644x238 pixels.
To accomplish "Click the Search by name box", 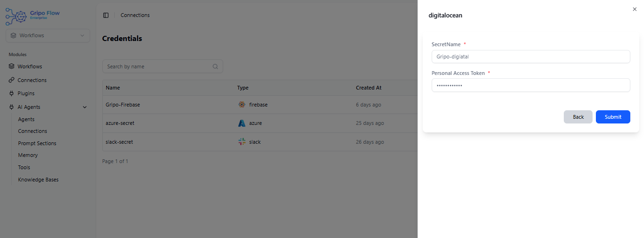I will [158, 66].
